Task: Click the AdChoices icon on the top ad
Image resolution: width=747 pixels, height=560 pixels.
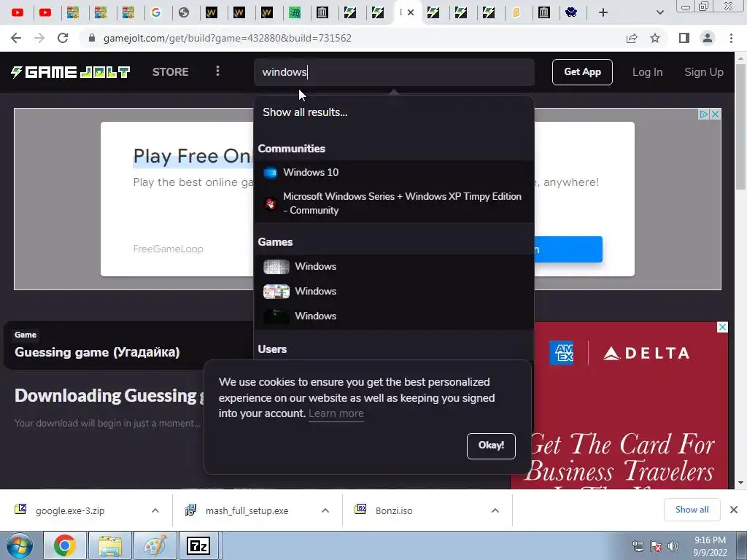Action: (x=704, y=114)
